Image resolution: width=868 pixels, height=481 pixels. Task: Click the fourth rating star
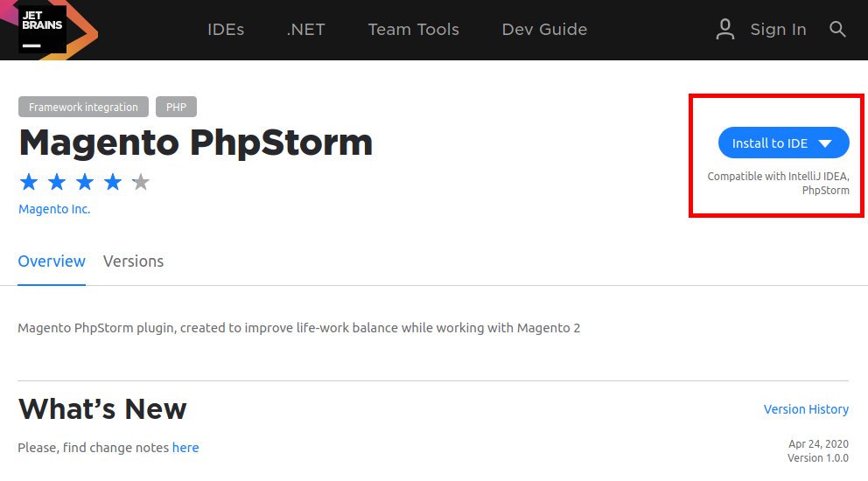tap(113, 182)
